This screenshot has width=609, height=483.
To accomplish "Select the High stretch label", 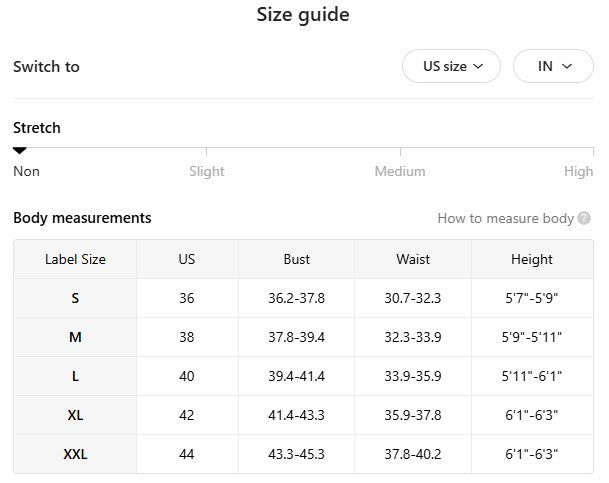I will coord(578,171).
